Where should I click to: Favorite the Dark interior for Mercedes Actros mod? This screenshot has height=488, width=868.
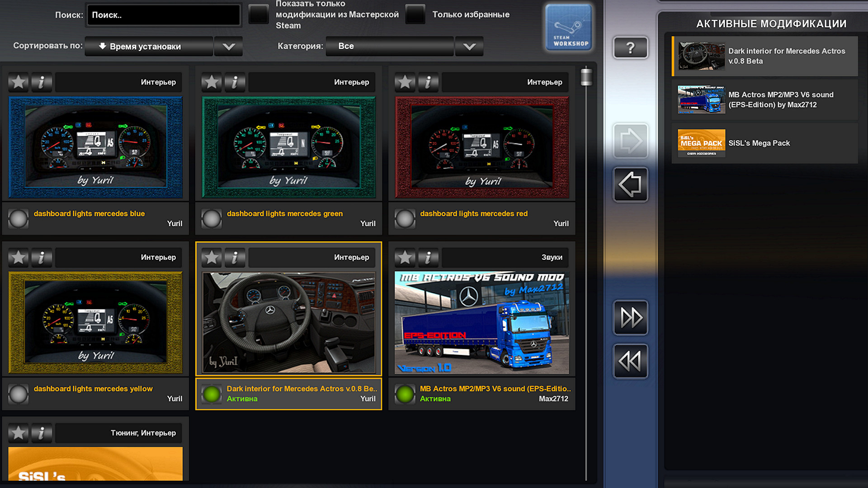tap(212, 258)
